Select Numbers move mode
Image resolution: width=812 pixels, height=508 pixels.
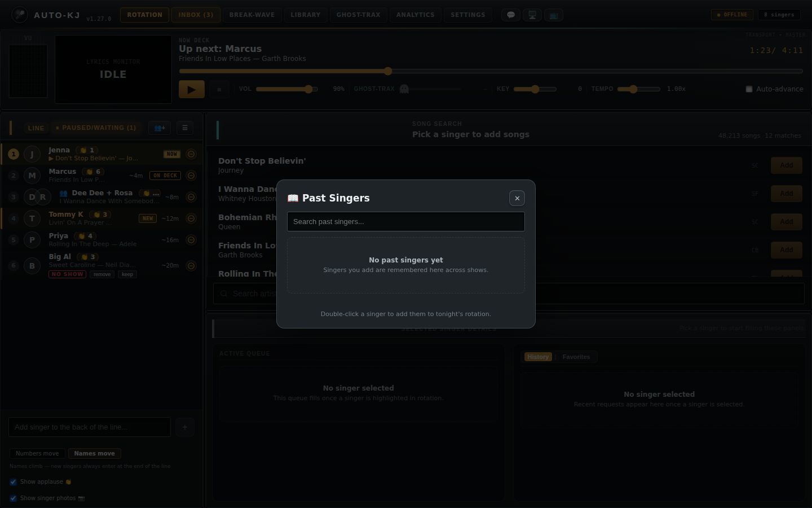(x=37, y=453)
